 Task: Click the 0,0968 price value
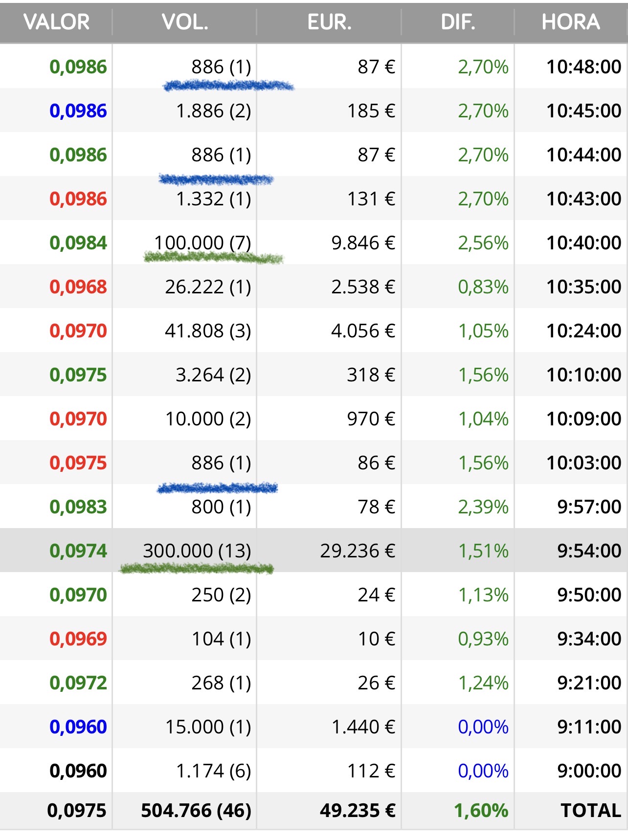click(78, 287)
